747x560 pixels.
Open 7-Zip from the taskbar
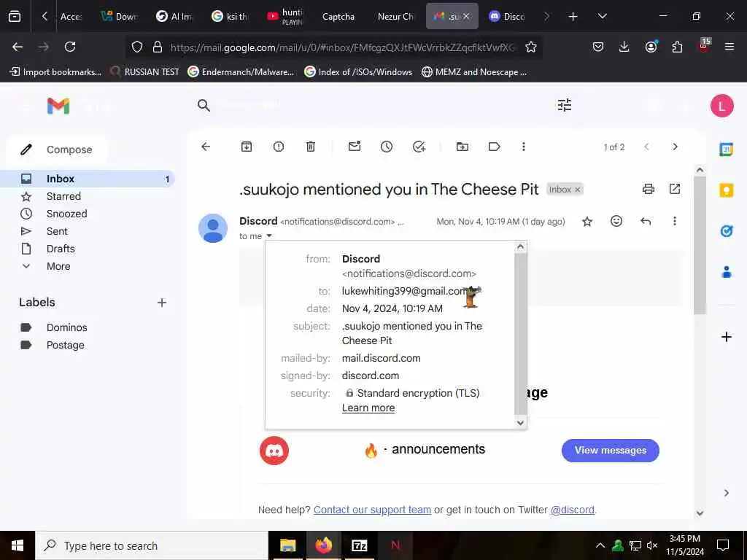[x=359, y=545]
